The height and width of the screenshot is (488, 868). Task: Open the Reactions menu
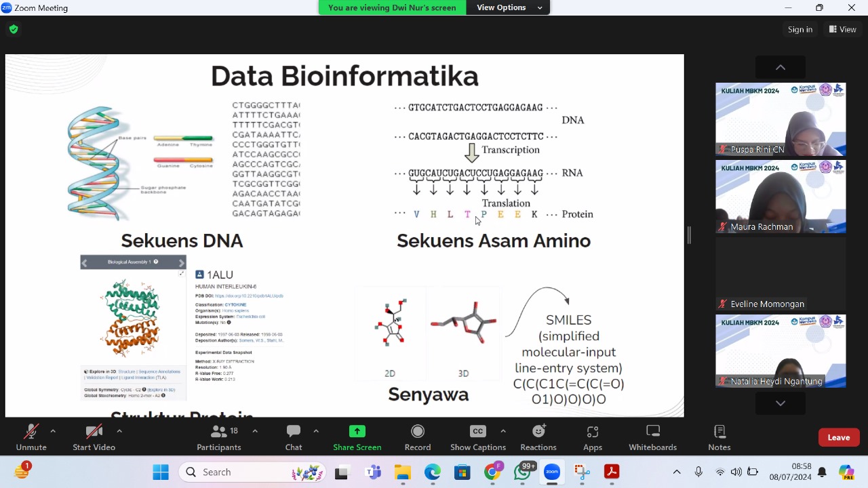coord(538,438)
